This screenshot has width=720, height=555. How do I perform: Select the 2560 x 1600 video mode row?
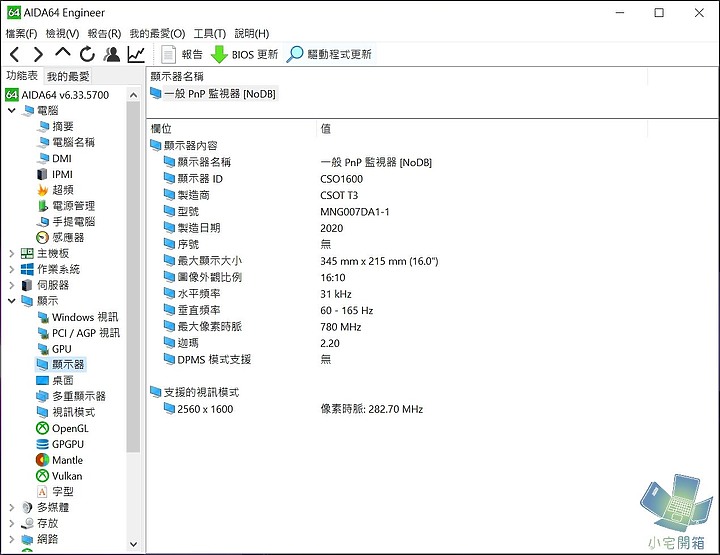point(293,409)
